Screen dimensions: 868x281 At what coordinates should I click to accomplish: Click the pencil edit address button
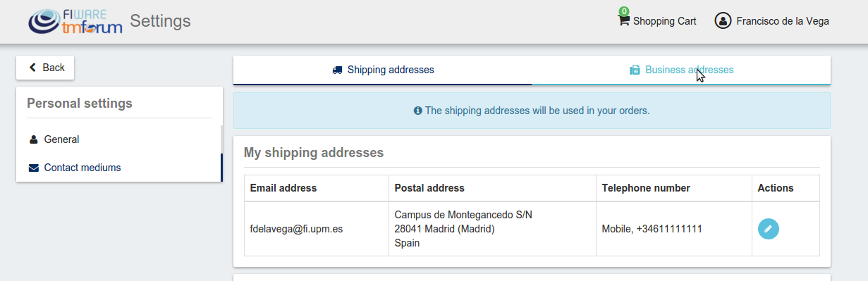(769, 229)
